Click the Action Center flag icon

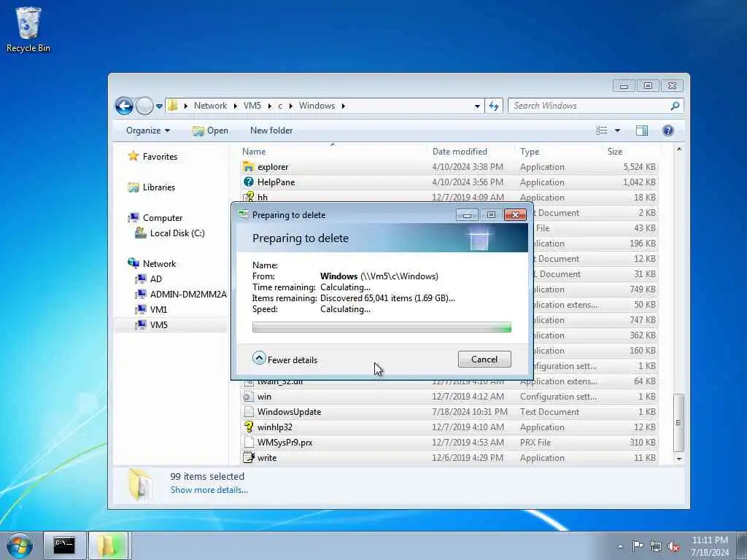638,546
